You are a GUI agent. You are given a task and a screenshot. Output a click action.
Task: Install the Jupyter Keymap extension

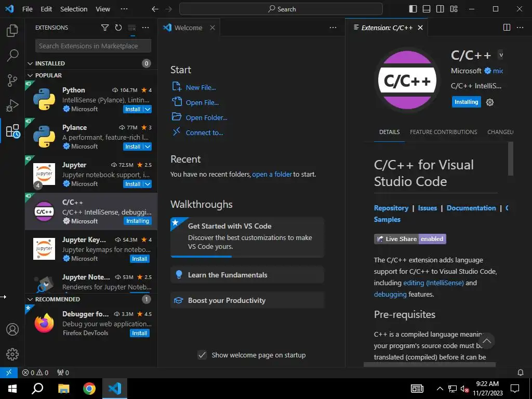[139, 259]
